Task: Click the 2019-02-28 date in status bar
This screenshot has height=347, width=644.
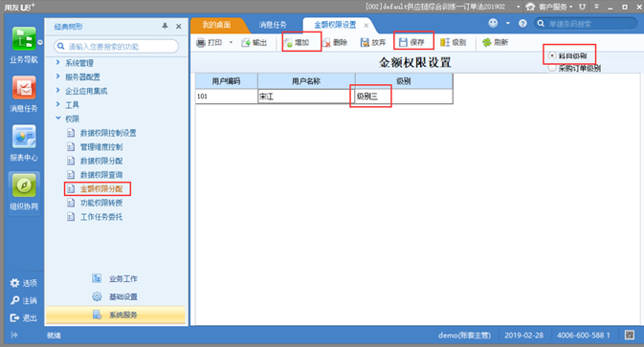Action: point(524,336)
